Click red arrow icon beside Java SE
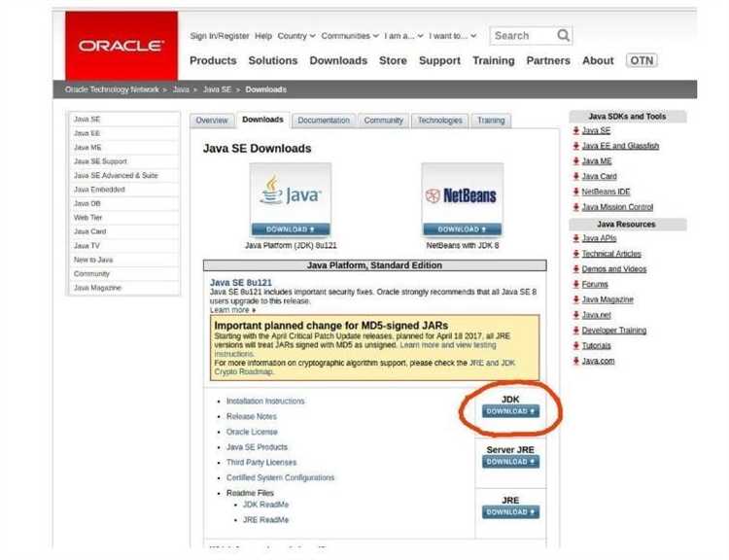This screenshot has height=560, width=729. click(576, 130)
